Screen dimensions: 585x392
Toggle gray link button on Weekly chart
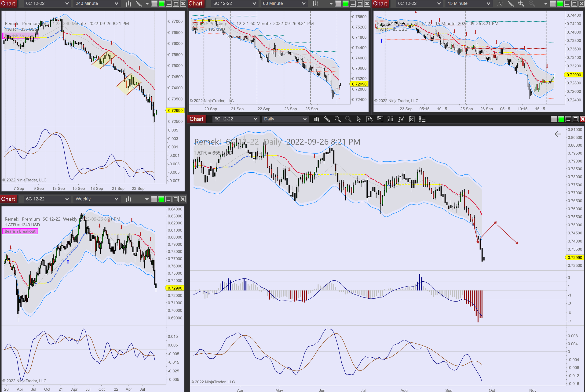point(154,199)
